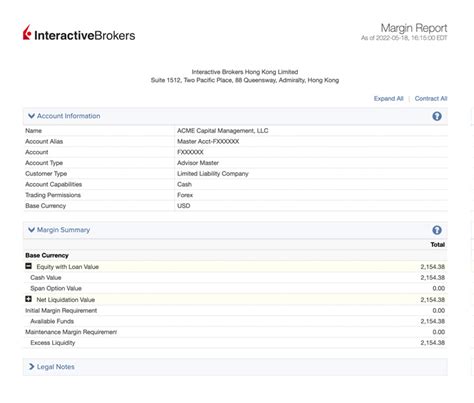
Task: Select Interactive Brokers Hong Kong Limited text
Action: click(245, 72)
